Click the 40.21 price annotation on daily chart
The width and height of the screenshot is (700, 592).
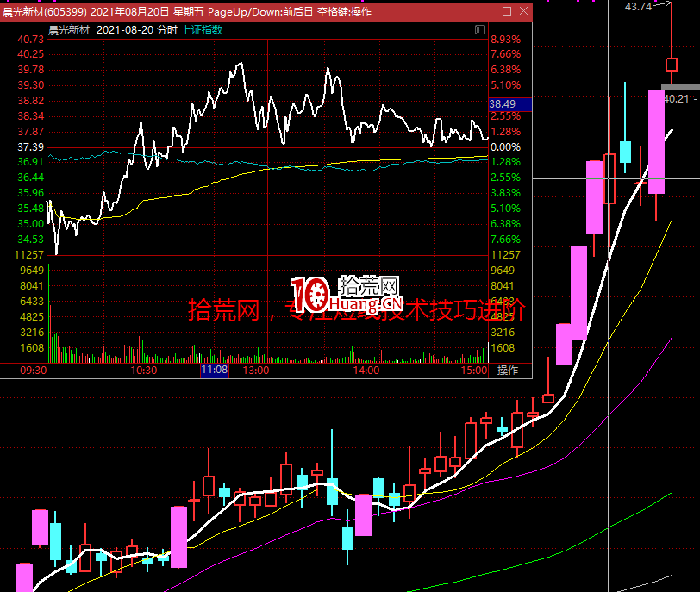pyautogui.click(x=677, y=98)
